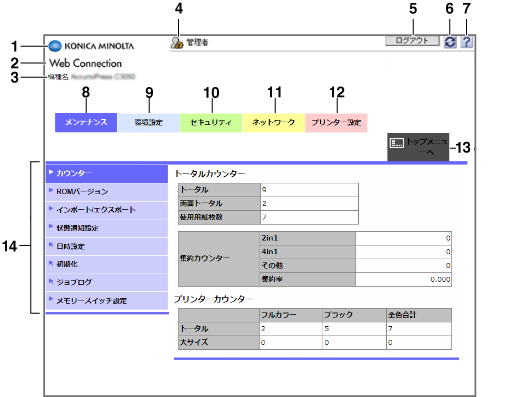
Task: Go to top menu トップメニューへ button
Action: 418,147
